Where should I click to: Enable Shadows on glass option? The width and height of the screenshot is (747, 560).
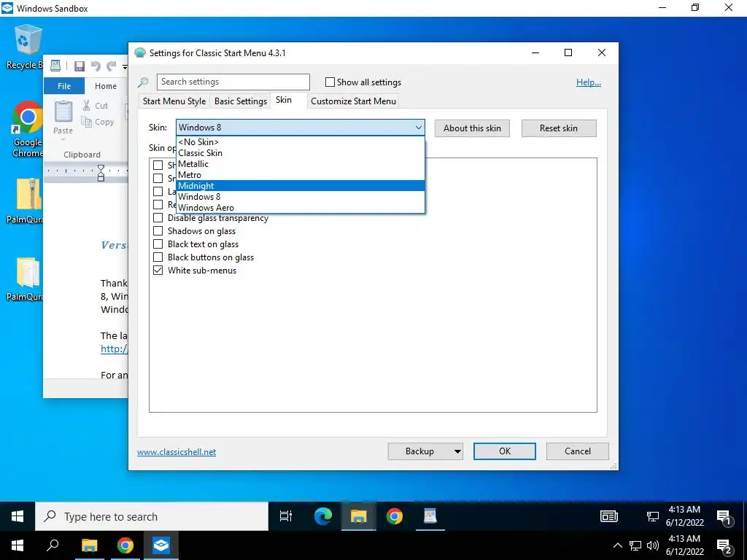(158, 231)
